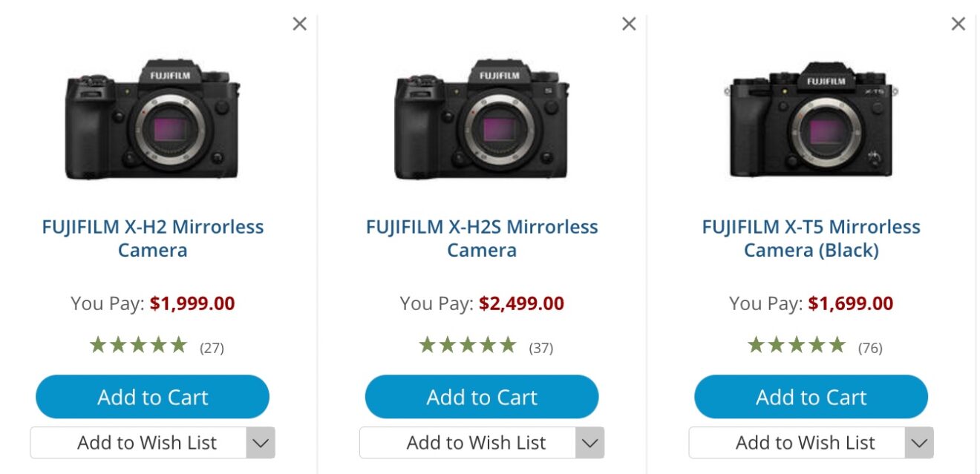Remove the FUJIFILM X-H2 from comparison
Viewport: 980px width, 474px height.
[299, 23]
